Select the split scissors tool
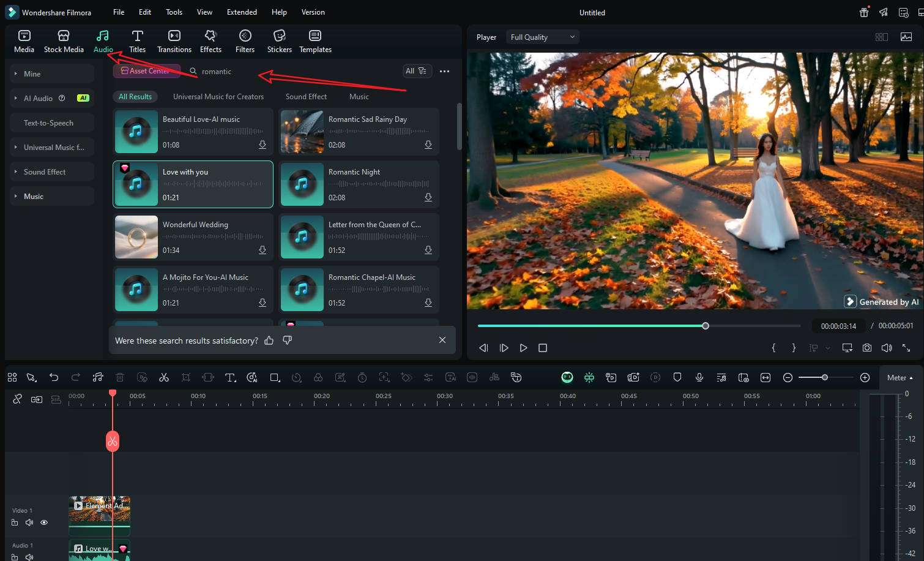Screen dimensions: 924x561 point(164,378)
